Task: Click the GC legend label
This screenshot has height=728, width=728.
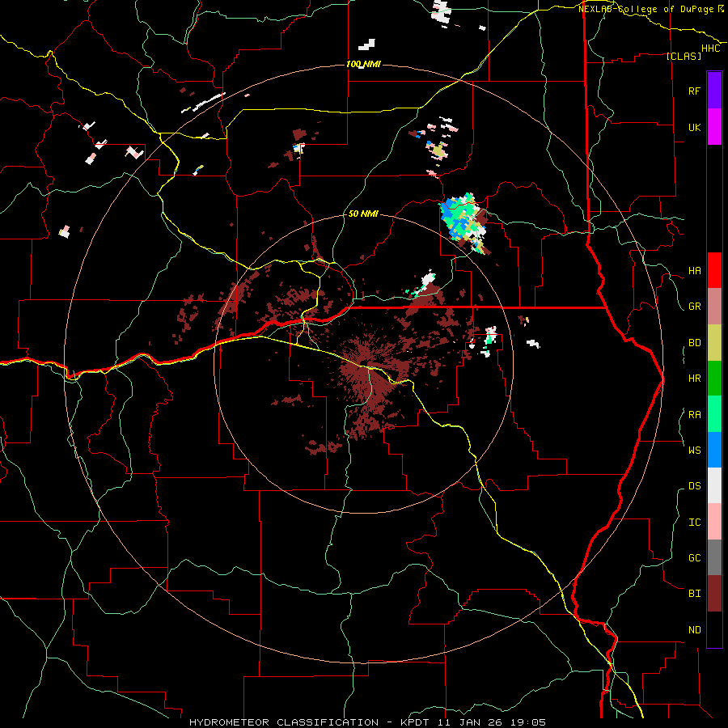Action: [x=694, y=558]
